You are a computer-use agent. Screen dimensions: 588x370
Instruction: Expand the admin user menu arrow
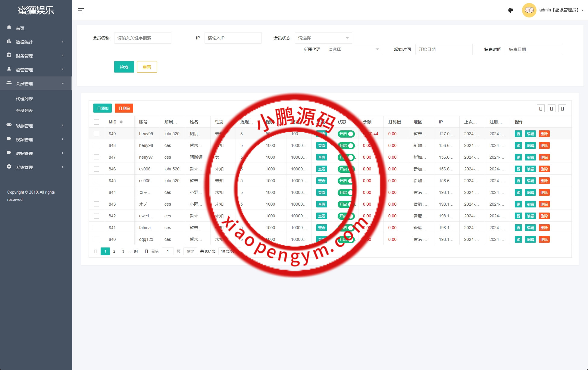tap(582, 10)
